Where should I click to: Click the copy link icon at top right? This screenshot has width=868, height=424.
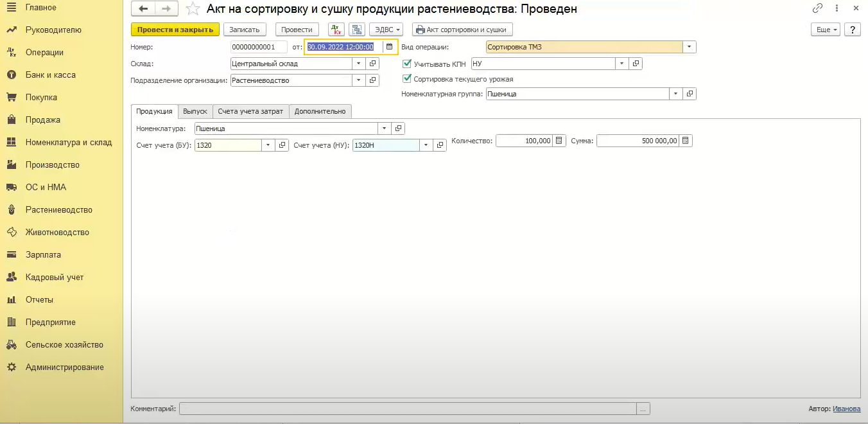click(817, 8)
